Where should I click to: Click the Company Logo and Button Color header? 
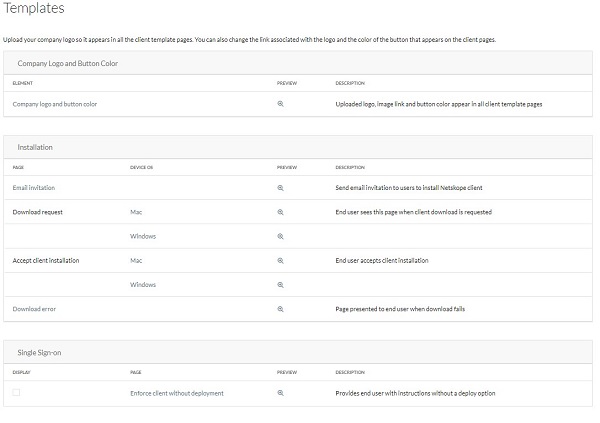pyautogui.click(x=68, y=63)
